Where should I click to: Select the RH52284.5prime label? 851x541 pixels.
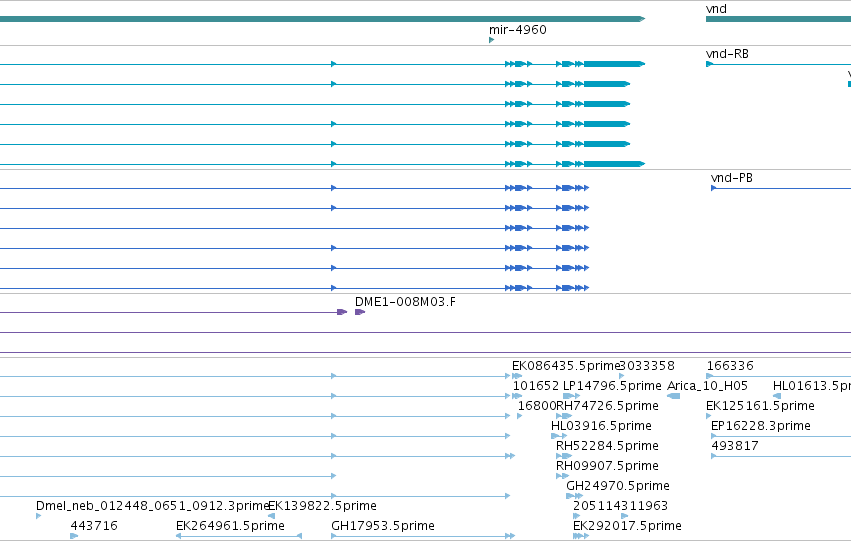click(607, 446)
